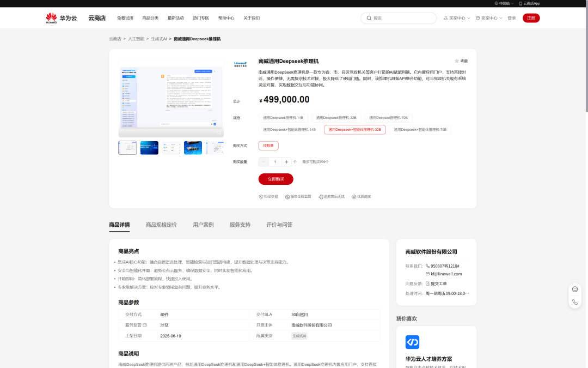Click the 人工智能 breadcrumb link
Viewport: 588px width, 368px height.
coord(136,39)
